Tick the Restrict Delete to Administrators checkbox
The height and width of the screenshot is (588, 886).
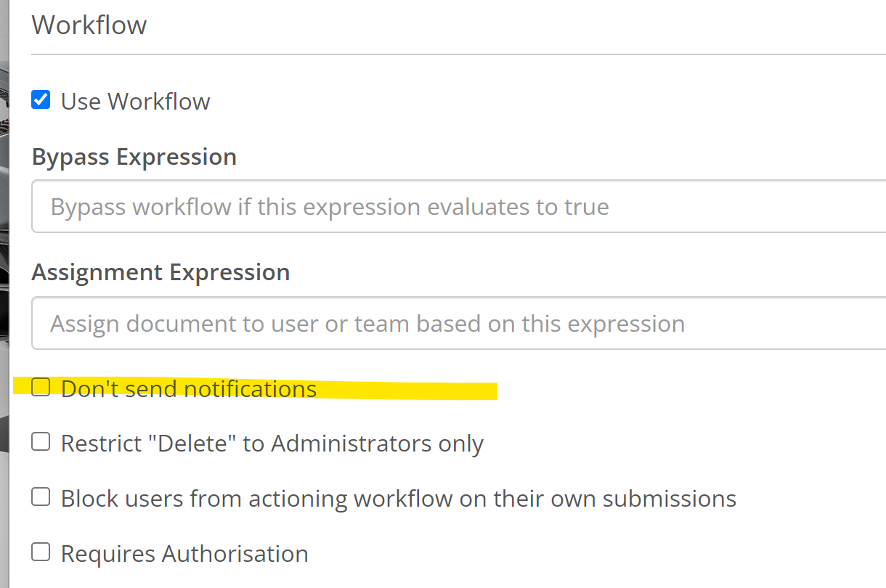pyautogui.click(x=41, y=441)
